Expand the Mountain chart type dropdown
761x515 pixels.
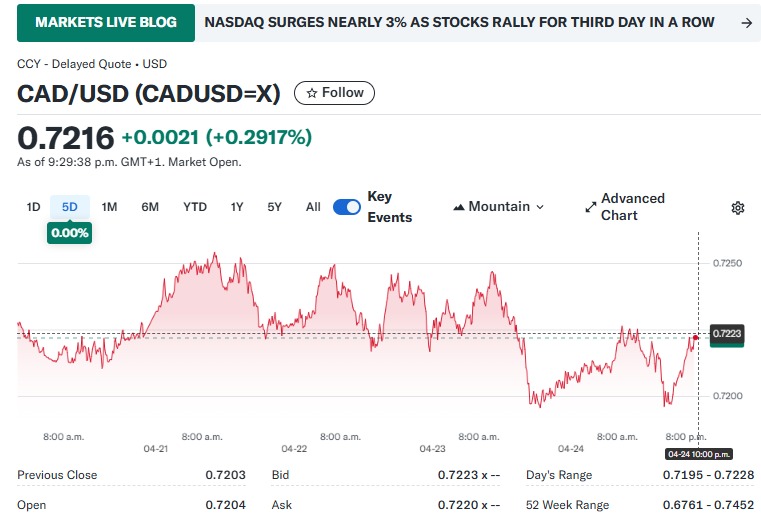point(540,207)
